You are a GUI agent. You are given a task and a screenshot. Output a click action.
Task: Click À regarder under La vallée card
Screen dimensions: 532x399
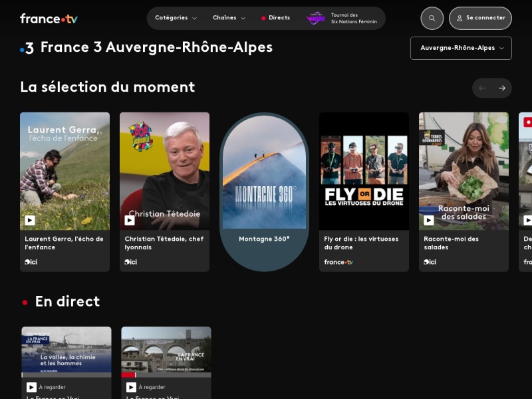pos(53,387)
